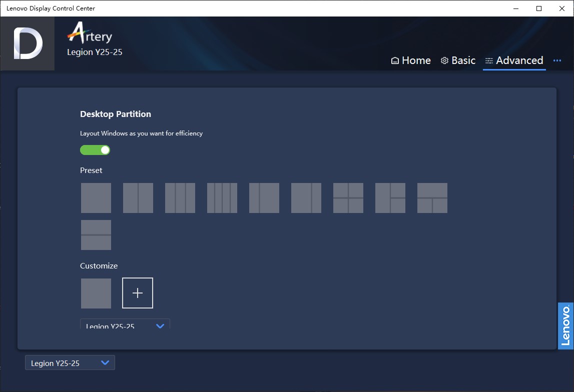Select the four columns preset layout
574x392 pixels.
(x=222, y=198)
